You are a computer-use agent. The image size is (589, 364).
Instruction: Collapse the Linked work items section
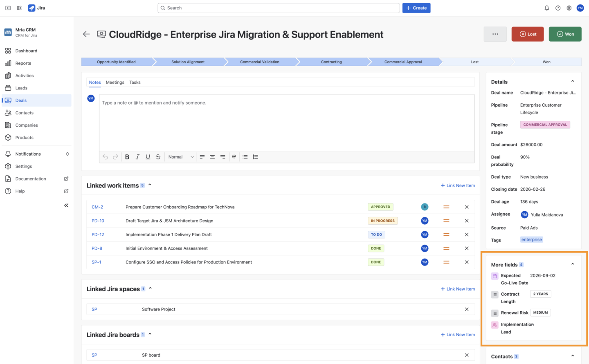coord(150,185)
